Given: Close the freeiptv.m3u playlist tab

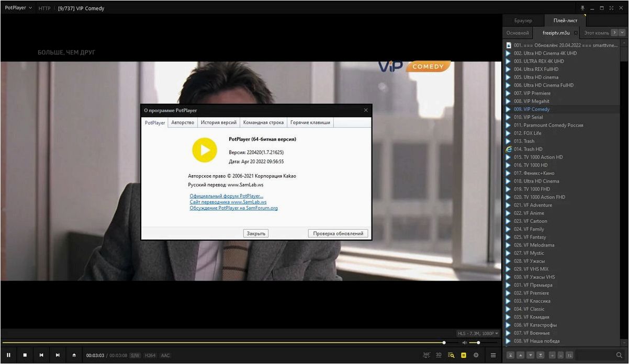Looking at the screenshot, I should 576,33.
